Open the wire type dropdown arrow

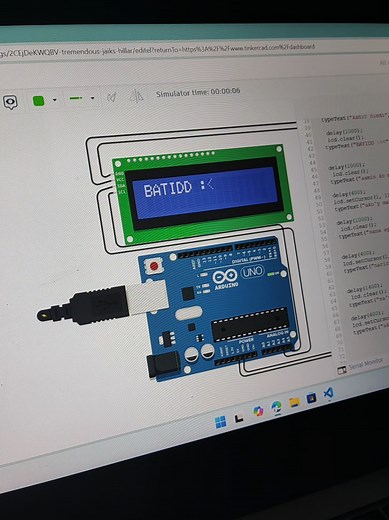tap(92, 98)
